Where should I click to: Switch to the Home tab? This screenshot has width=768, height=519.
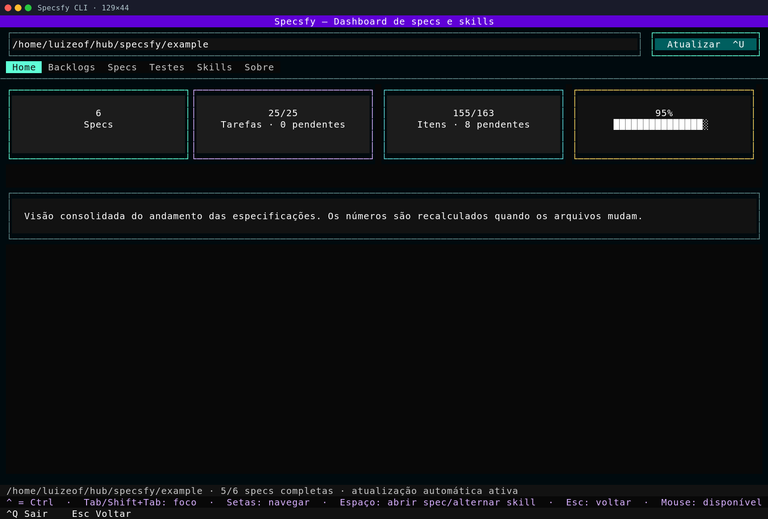(24, 67)
